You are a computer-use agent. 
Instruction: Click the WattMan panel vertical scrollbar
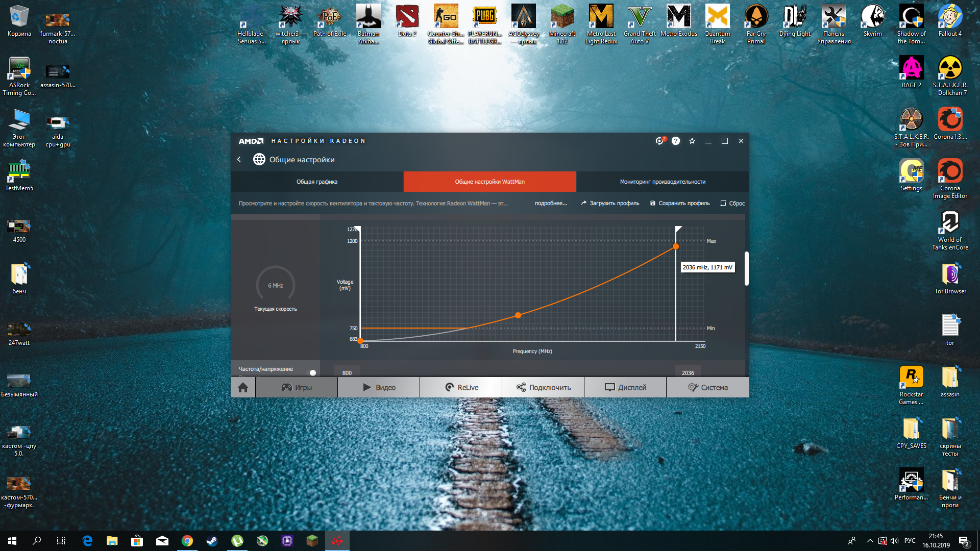746,268
